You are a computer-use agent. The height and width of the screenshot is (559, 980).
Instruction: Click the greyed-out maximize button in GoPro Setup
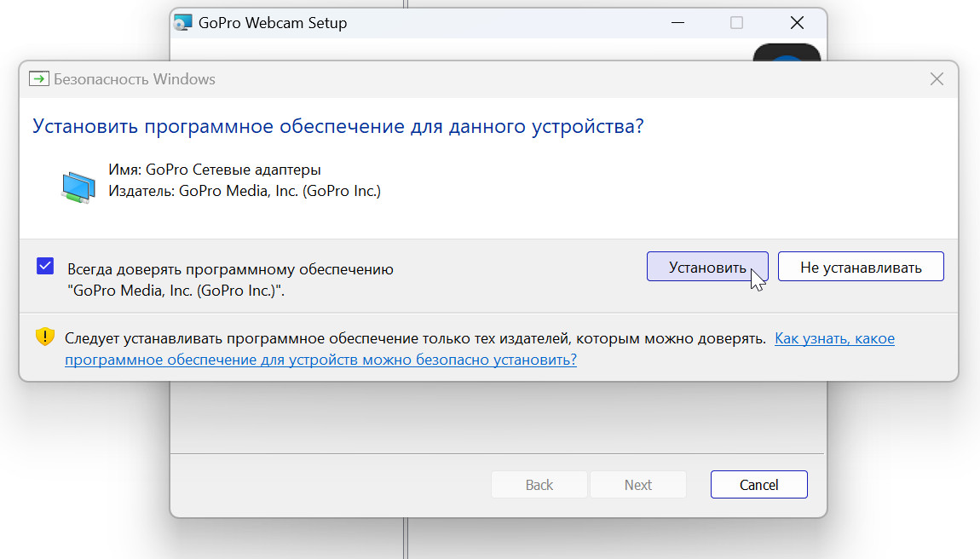(736, 23)
